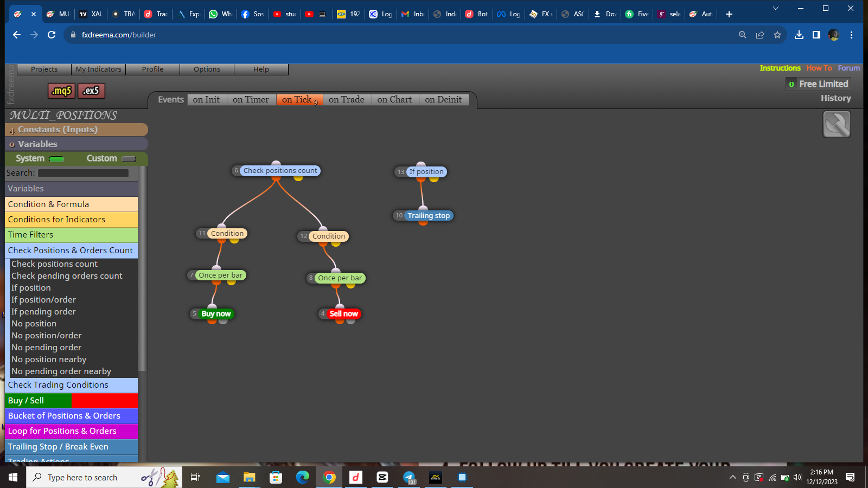Open browser downloads icon
The width and height of the screenshot is (868, 488).
pyautogui.click(x=799, y=35)
